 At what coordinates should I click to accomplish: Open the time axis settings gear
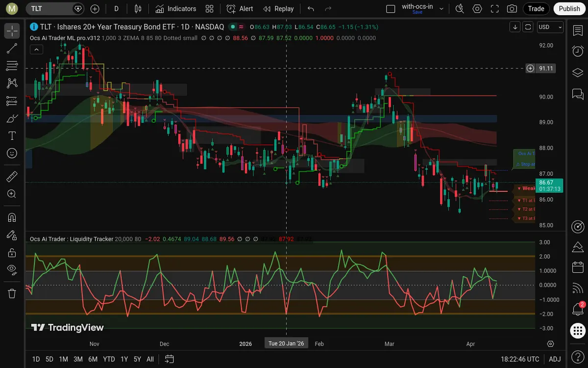coord(551,343)
